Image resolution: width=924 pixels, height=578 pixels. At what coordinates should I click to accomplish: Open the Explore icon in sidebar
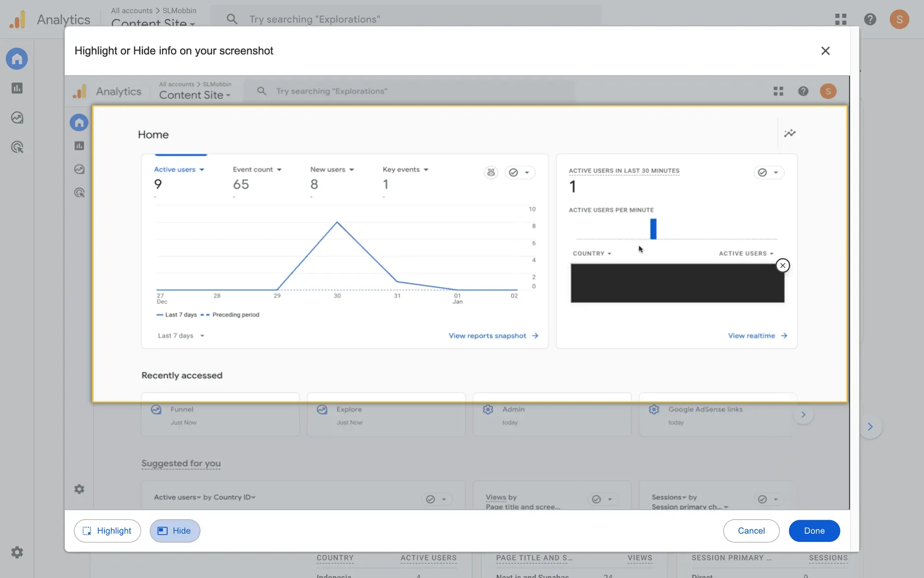click(17, 118)
